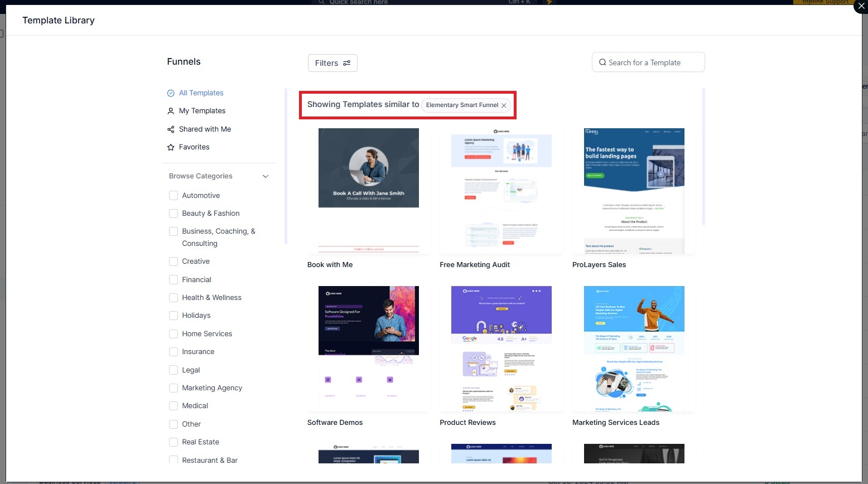Enable the Real Estate filter
868x484 pixels.
pos(173,442)
